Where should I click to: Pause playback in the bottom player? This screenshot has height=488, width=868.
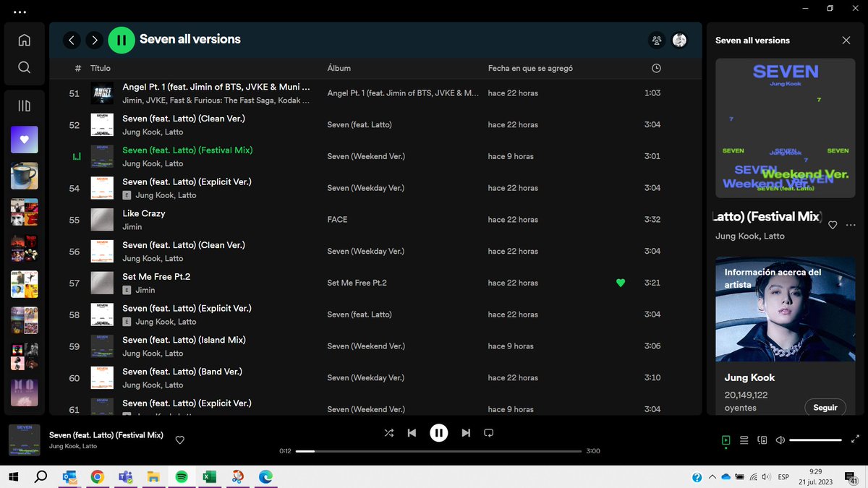pos(438,433)
